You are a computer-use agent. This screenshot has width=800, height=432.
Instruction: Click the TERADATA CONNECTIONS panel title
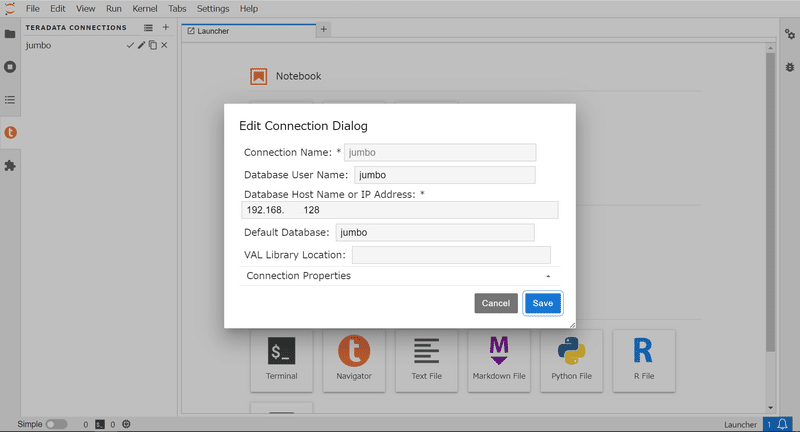[76, 28]
